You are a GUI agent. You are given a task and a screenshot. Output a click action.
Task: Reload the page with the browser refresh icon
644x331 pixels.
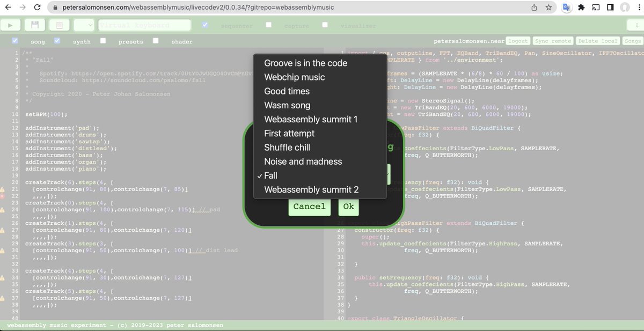click(x=36, y=8)
